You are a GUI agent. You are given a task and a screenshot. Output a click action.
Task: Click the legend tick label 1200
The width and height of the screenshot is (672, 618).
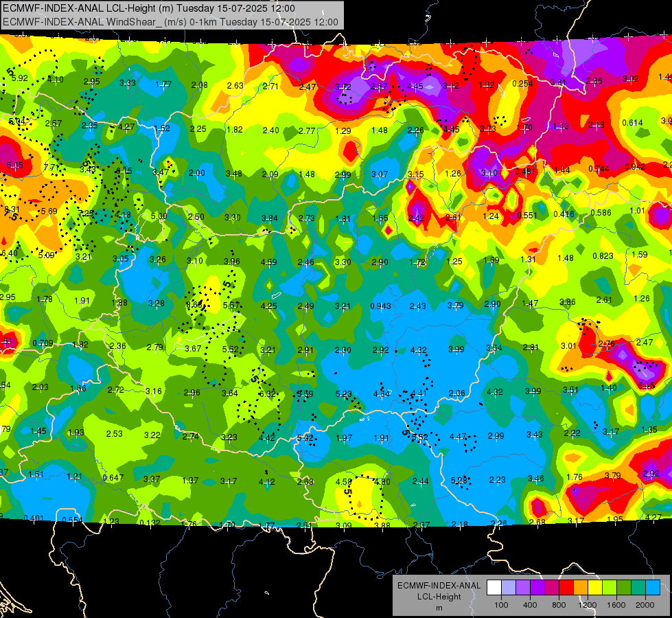(x=587, y=605)
